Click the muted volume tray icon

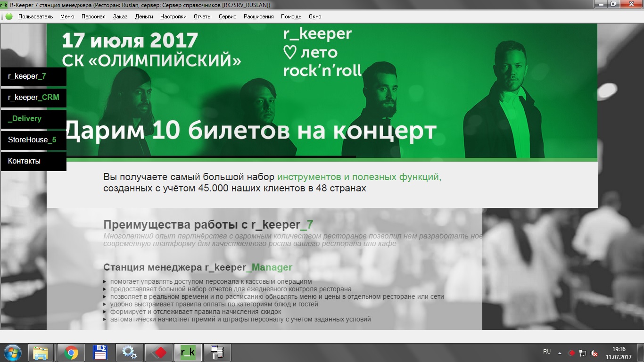click(594, 353)
